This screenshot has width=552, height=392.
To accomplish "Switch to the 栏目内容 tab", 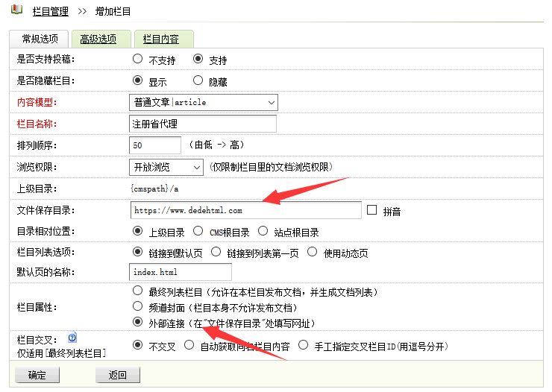I will coord(163,39).
